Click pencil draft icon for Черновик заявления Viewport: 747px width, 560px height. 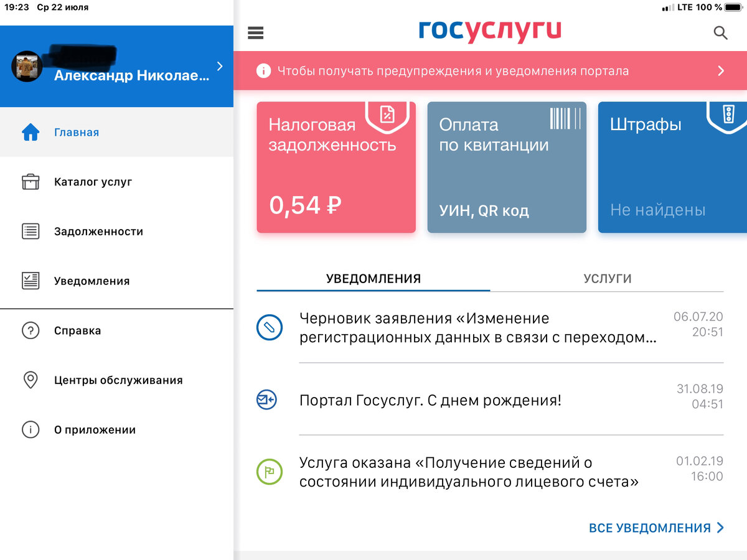click(x=270, y=327)
